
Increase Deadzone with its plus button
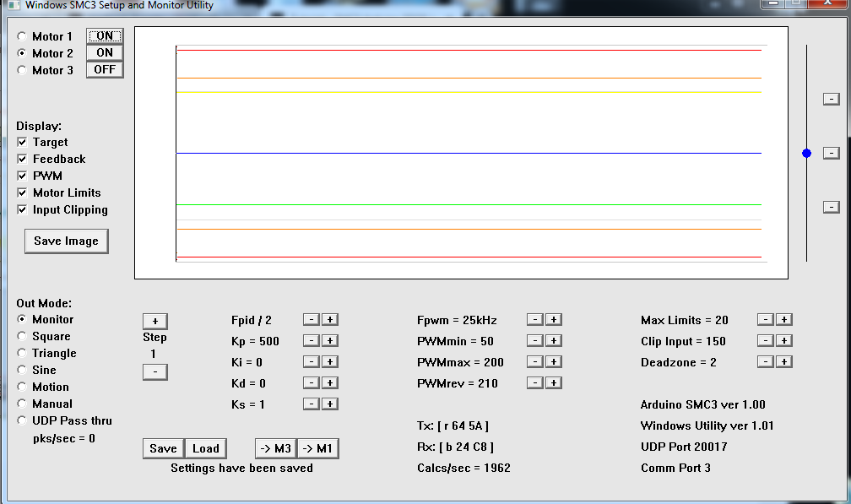[x=783, y=362]
